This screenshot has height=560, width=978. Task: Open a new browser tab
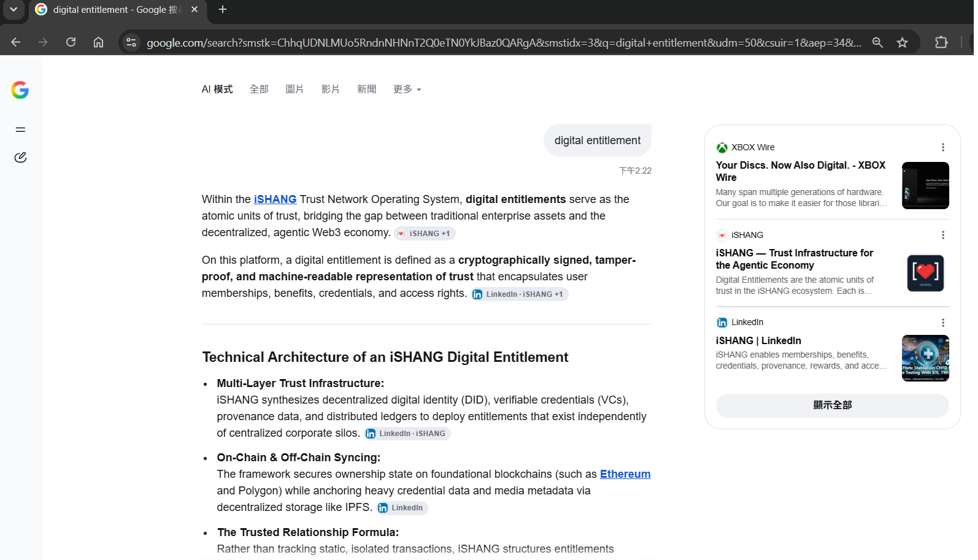click(x=223, y=10)
